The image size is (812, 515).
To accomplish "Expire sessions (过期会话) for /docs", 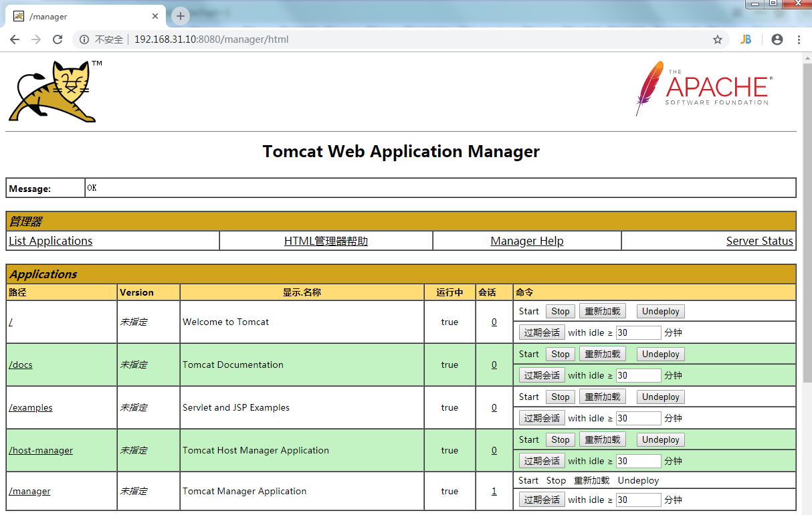I will [542, 375].
